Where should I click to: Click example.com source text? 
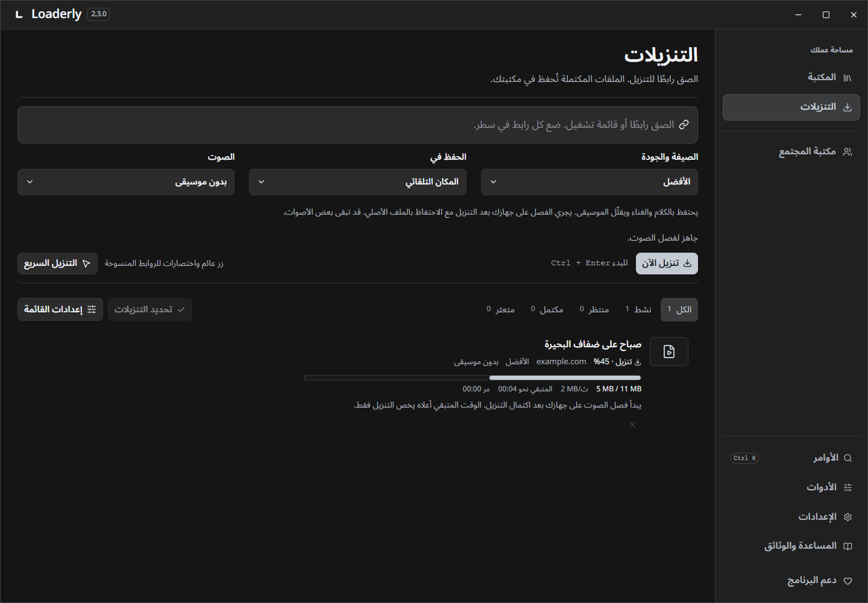(561, 362)
